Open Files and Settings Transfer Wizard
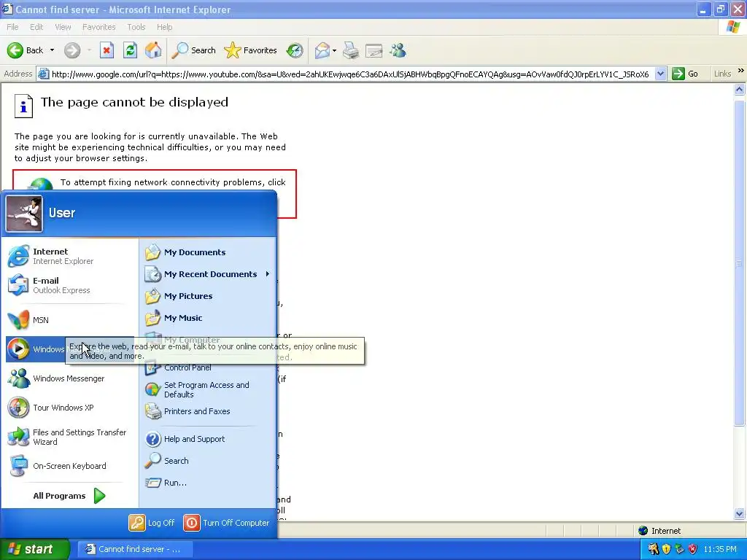The image size is (747, 560). click(71, 437)
